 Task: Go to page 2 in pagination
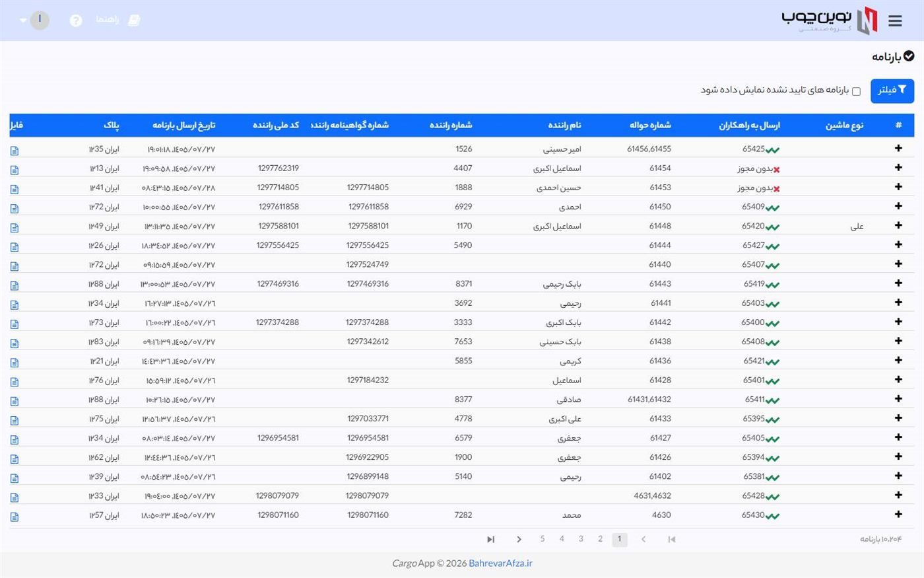600,539
